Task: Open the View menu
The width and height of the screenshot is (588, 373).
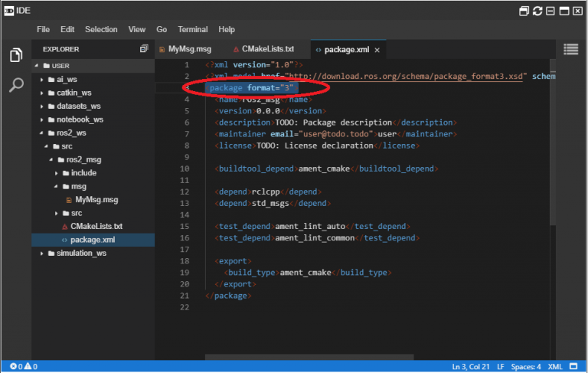Action: [136, 29]
